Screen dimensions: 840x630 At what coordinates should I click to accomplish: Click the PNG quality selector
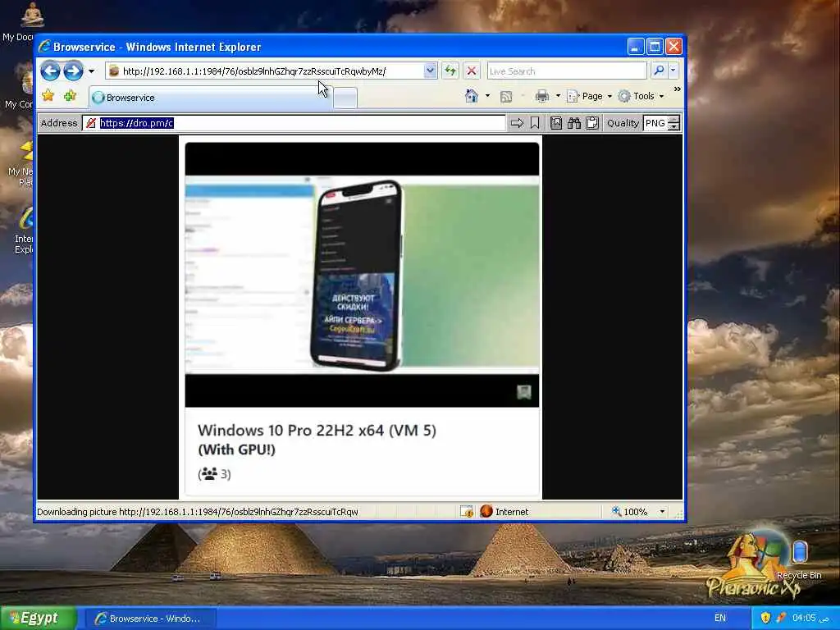(x=655, y=123)
